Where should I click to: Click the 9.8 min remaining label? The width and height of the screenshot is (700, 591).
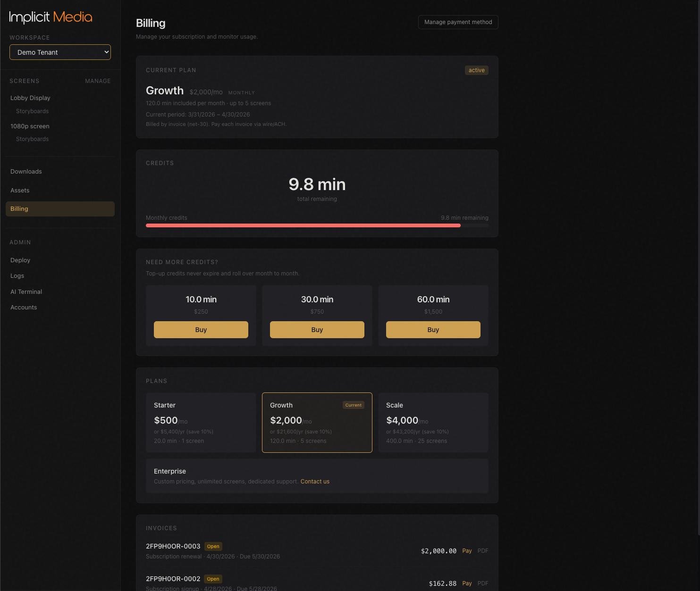click(464, 218)
